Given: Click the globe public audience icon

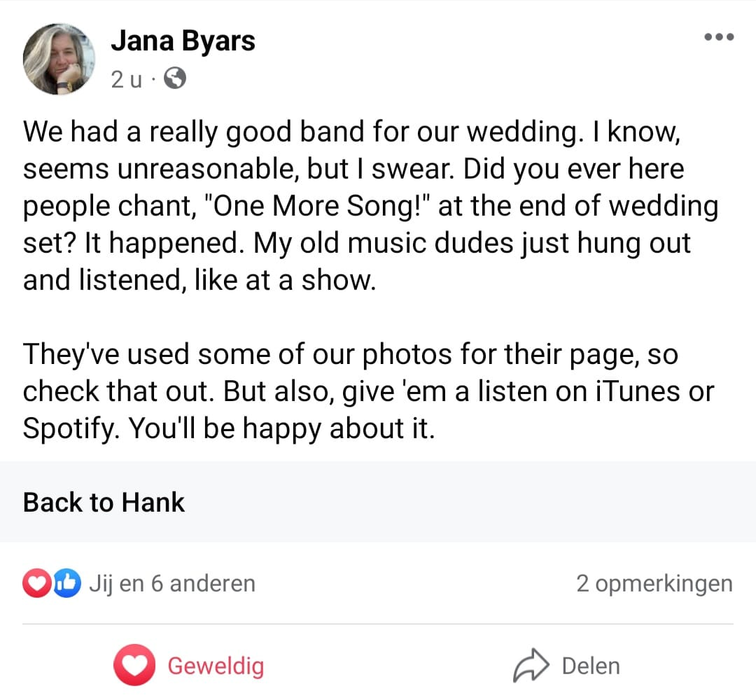Looking at the screenshot, I should tap(175, 80).
